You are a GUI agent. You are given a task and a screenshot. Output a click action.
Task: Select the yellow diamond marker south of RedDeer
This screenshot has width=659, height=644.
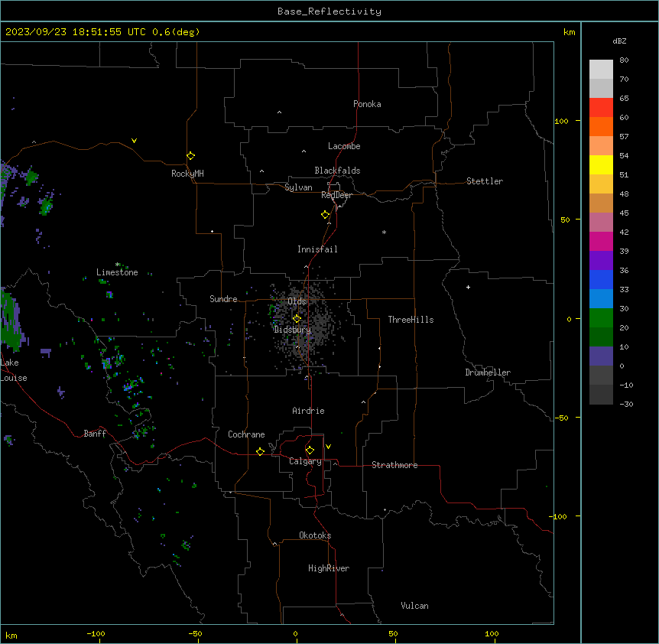[x=325, y=215]
